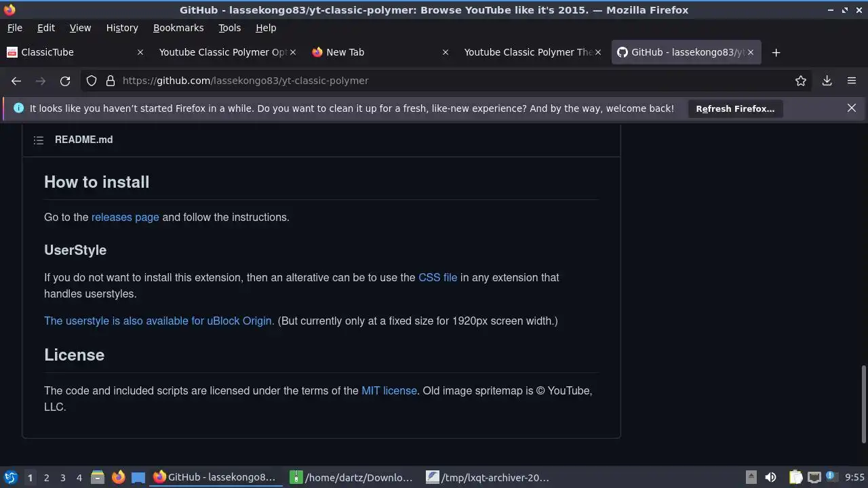The height and width of the screenshot is (488, 868).
Task: Open the Help menu
Action: click(266, 28)
